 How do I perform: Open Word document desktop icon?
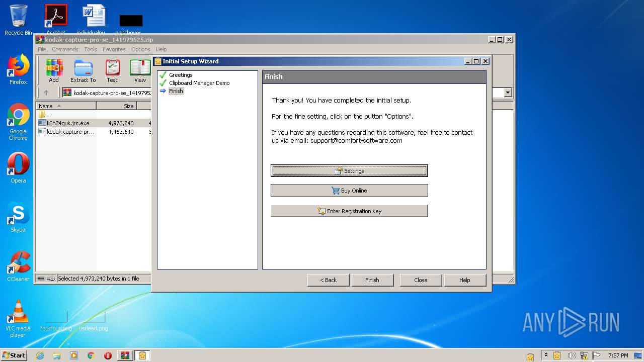[94, 19]
